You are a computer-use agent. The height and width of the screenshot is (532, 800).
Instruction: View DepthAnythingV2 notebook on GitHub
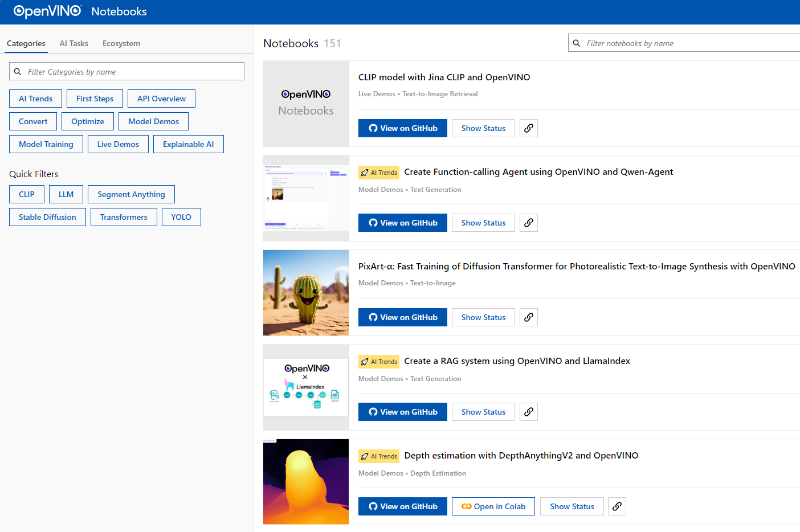(403, 506)
